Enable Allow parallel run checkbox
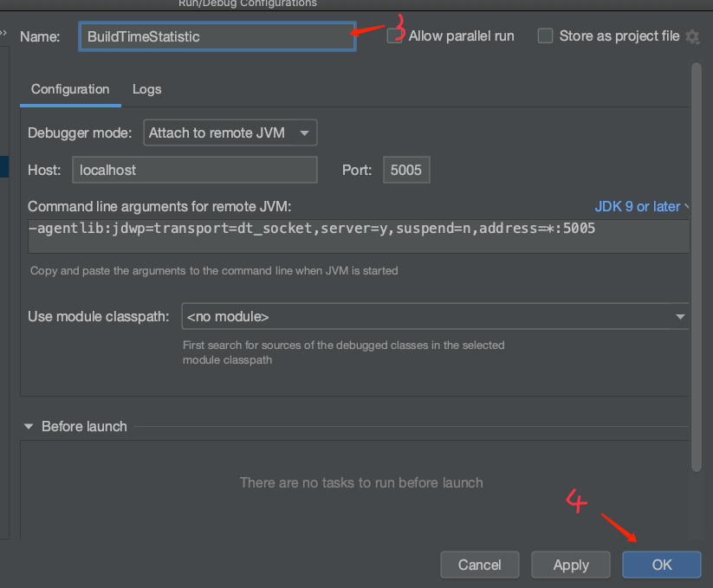This screenshot has width=713, height=588. click(x=394, y=36)
